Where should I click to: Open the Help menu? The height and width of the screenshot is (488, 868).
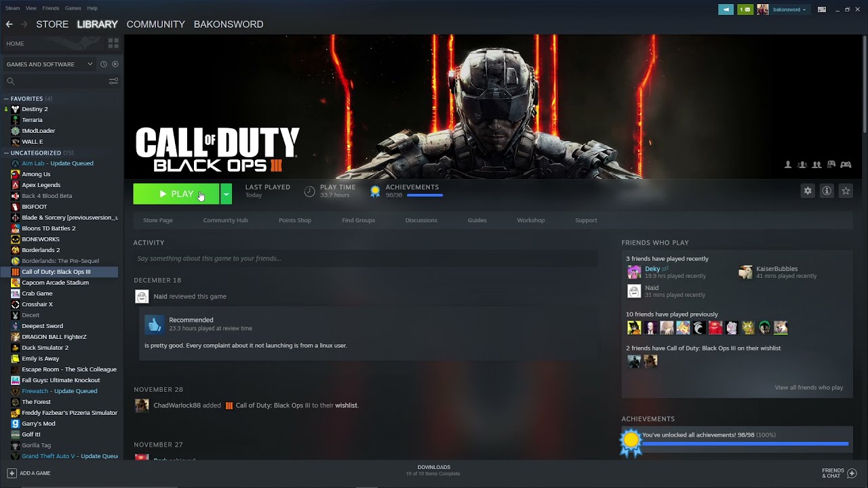(92, 8)
